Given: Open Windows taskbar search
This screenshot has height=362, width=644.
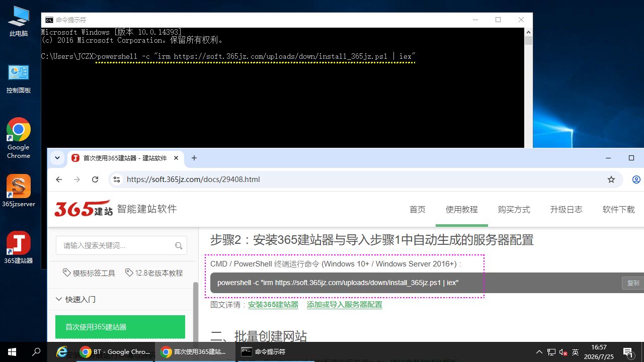Looking at the screenshot, I should point(36,352).
